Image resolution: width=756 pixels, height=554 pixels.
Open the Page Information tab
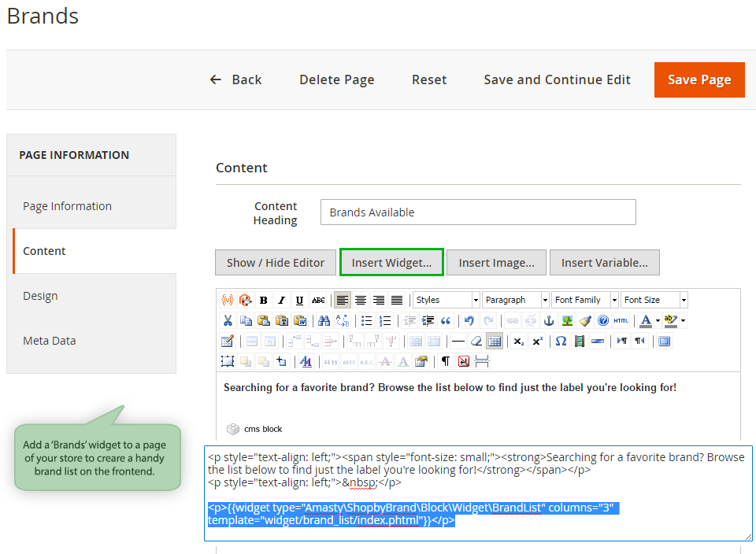91,206
